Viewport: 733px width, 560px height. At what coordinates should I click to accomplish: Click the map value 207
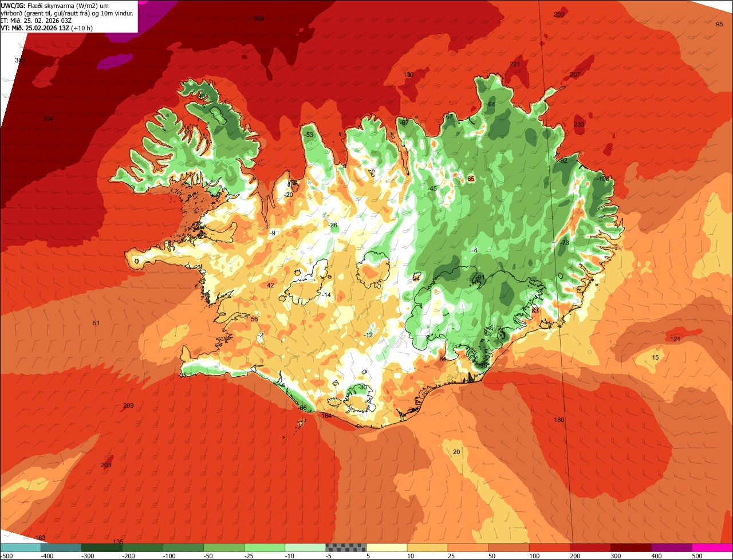(x=575, y=74)
